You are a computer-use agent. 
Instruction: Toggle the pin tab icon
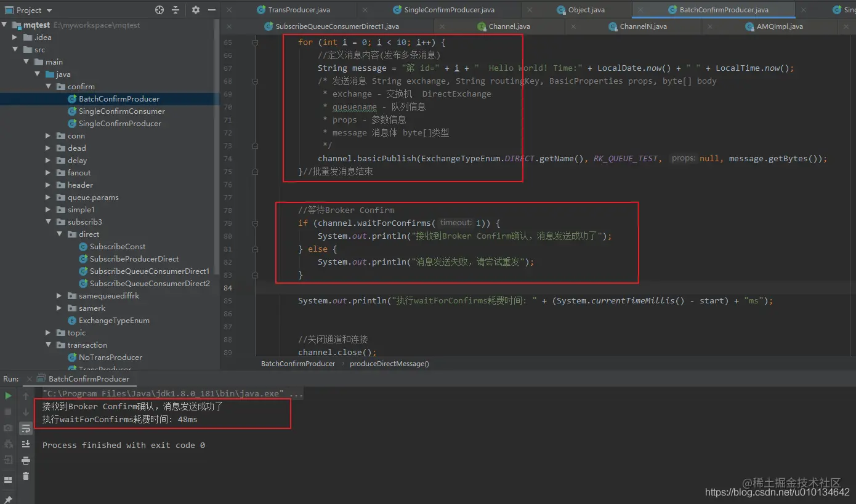click(8, 498)
